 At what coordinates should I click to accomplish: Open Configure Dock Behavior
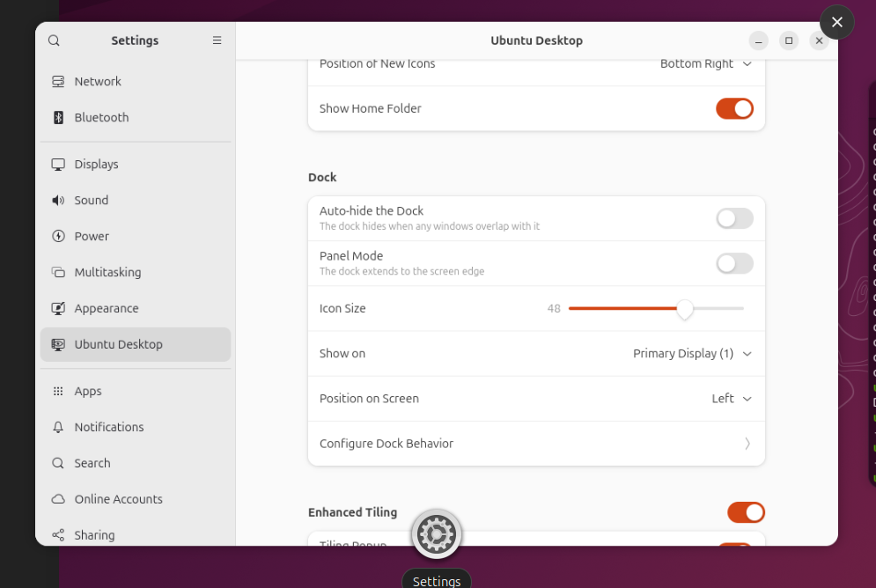(535, 444)
